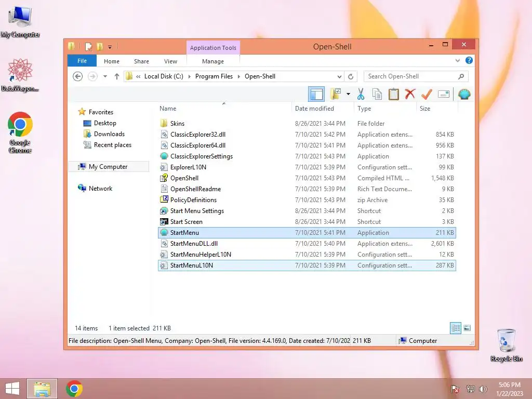Click the orange checkmark Properties icon
The height and width of the screenshot is (399, 532).
427,94
